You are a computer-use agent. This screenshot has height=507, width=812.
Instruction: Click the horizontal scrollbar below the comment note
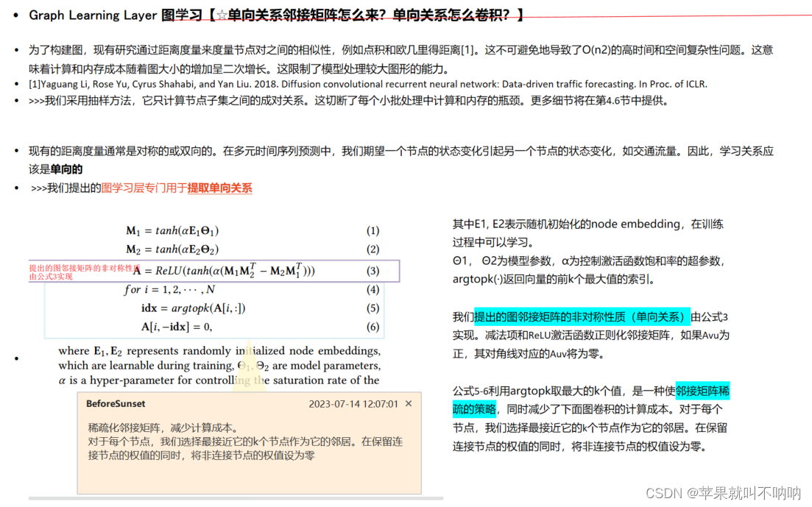click(236, 499)
